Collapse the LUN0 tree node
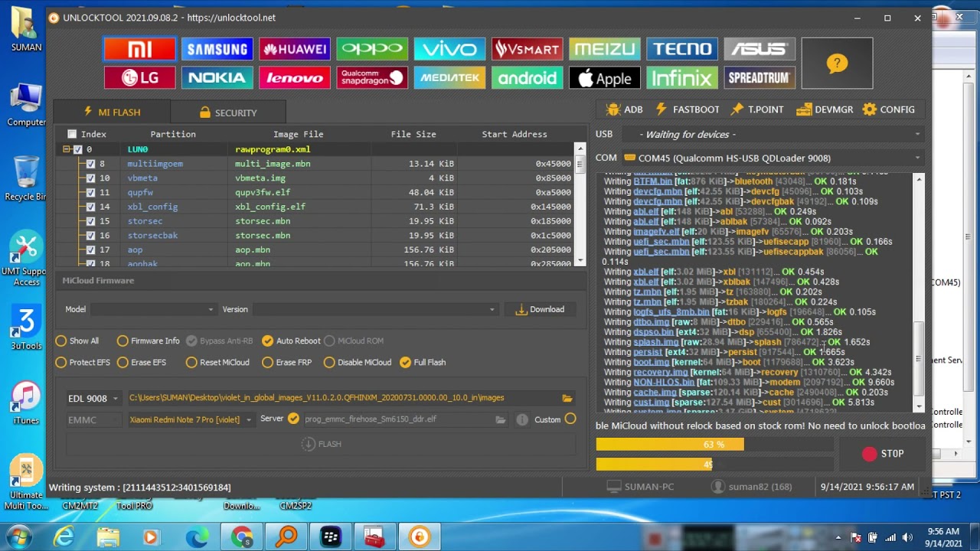This screenshot has width=980, height=551. pyautogui.click(x=67, y=149)
